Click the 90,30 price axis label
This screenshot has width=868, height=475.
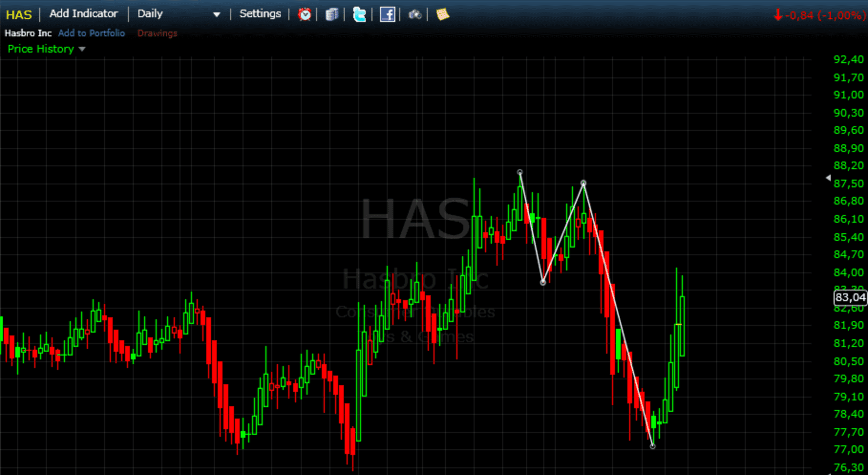coord(848,113)
